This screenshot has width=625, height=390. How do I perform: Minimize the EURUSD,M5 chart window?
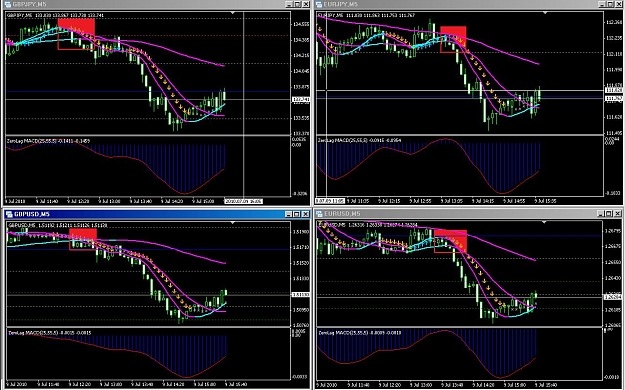pyautogui.click(x=601, y=214)
